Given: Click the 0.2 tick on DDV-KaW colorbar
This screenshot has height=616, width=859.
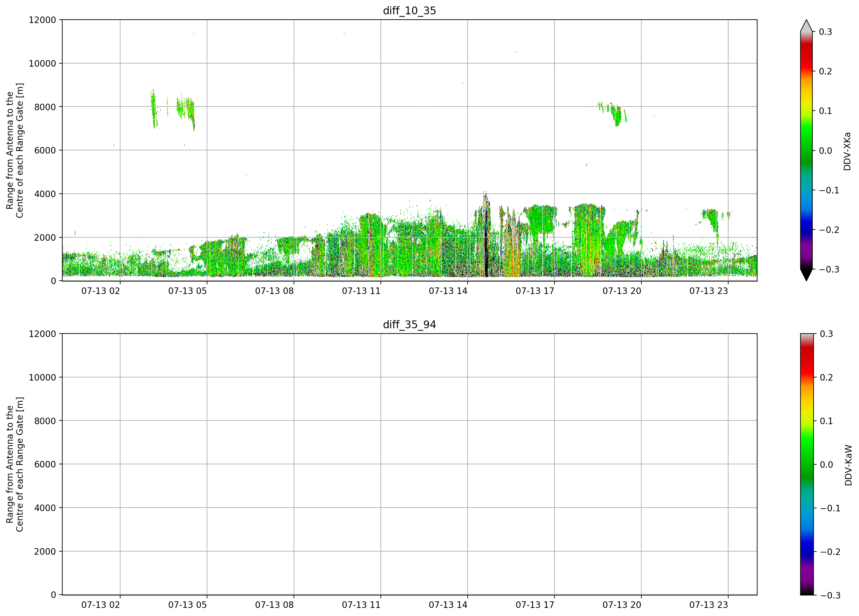Looking at the screenshot, I should point(826,377).
